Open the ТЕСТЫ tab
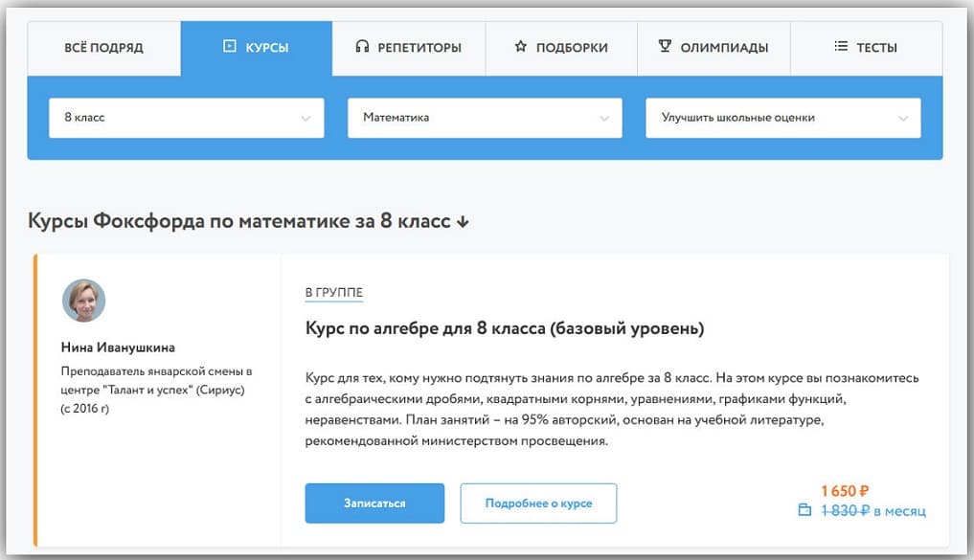Screen dimensions: 974x560 point(867,48)
